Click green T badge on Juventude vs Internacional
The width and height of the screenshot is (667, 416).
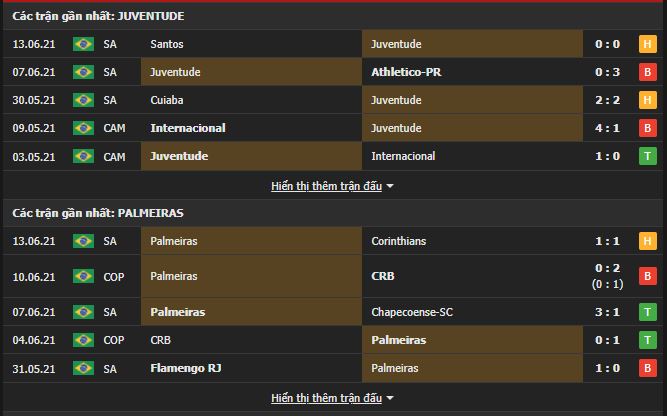point(647,156)
